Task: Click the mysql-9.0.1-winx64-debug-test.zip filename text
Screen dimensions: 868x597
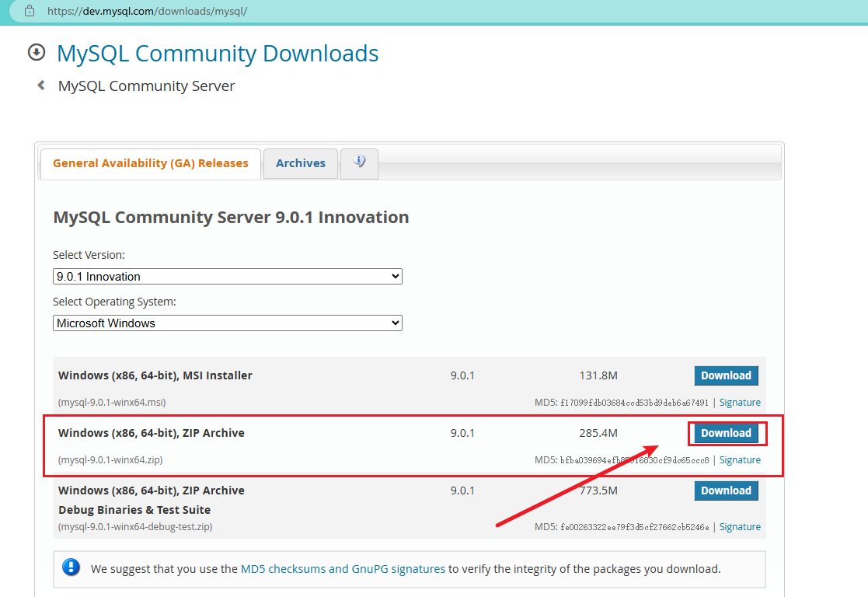Action: tap(135, 527)
